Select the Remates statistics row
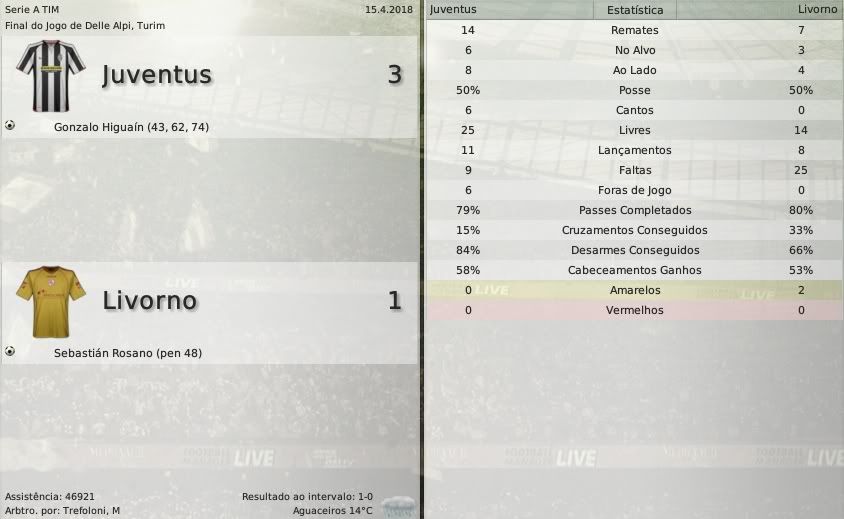This screenshot has height=519, width=844. pos(634,30)
